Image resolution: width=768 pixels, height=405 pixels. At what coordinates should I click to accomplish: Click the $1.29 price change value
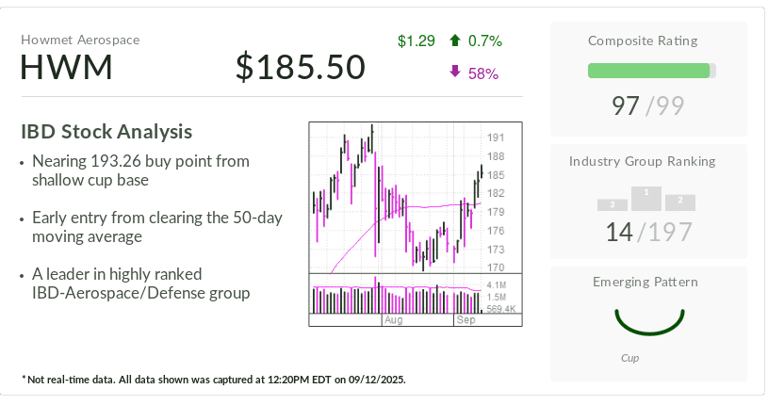[416, 41]
